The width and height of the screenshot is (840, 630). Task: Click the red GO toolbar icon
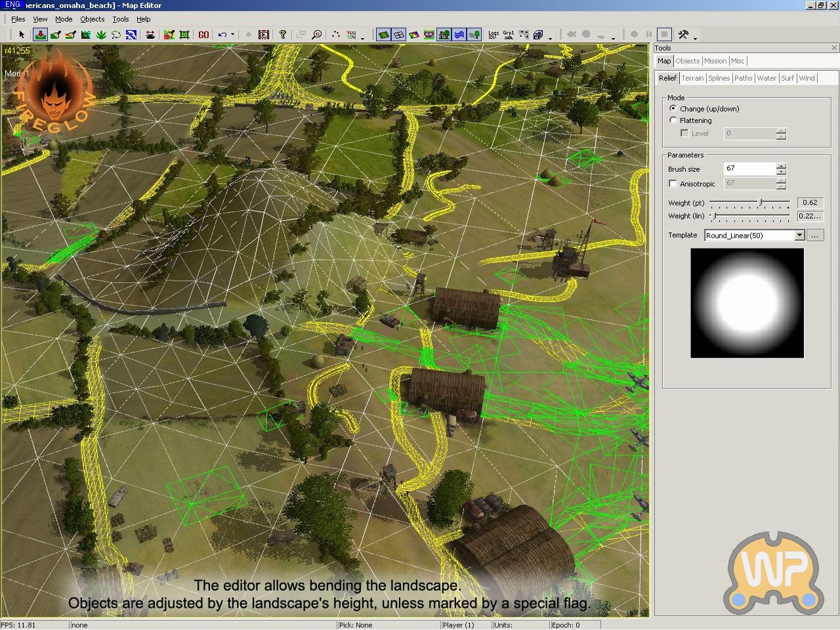coord(203,34)
